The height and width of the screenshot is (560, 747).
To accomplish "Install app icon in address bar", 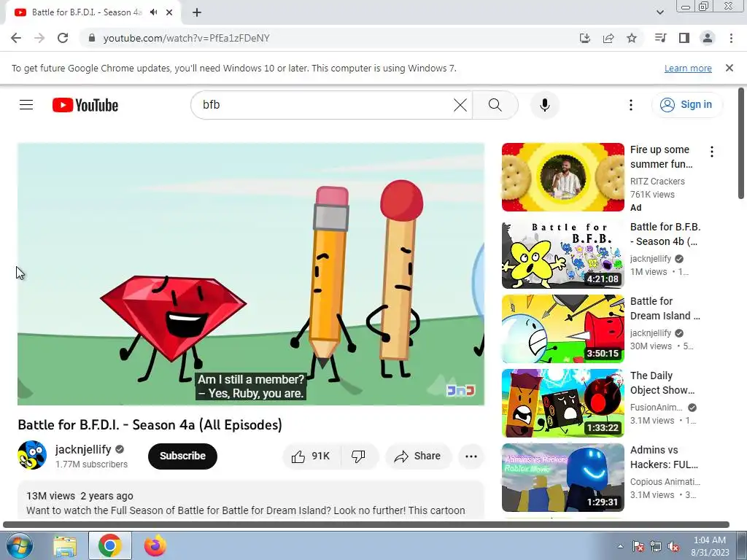I will click(584, 38).
